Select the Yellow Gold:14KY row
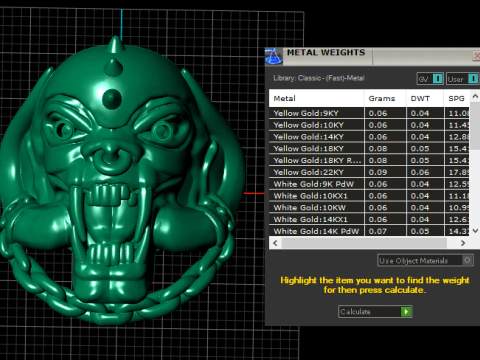 coord(369,137)
